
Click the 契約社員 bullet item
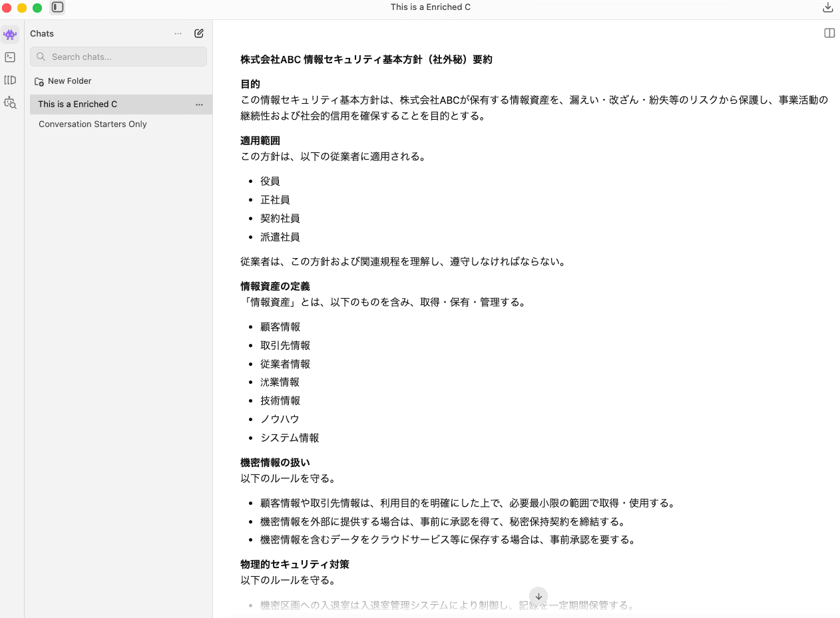coord(280,218)
